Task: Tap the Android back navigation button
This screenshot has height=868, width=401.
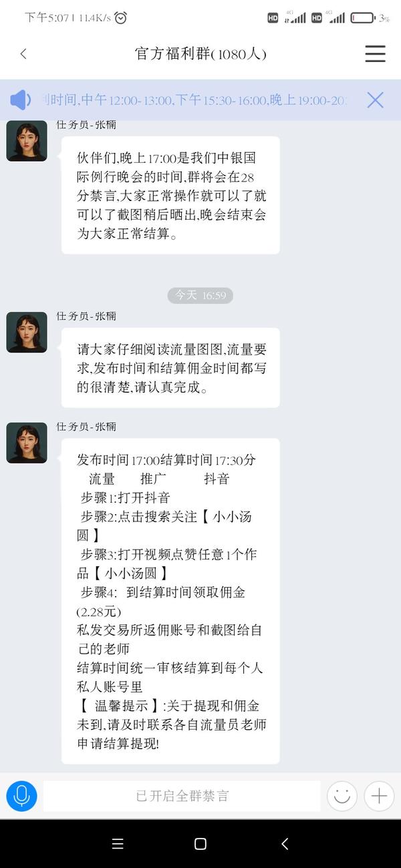Action: [x=285, y=844]
